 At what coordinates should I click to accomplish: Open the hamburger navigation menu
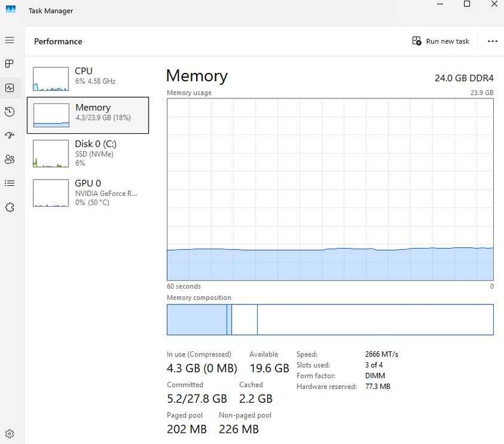tap(10, 40)
